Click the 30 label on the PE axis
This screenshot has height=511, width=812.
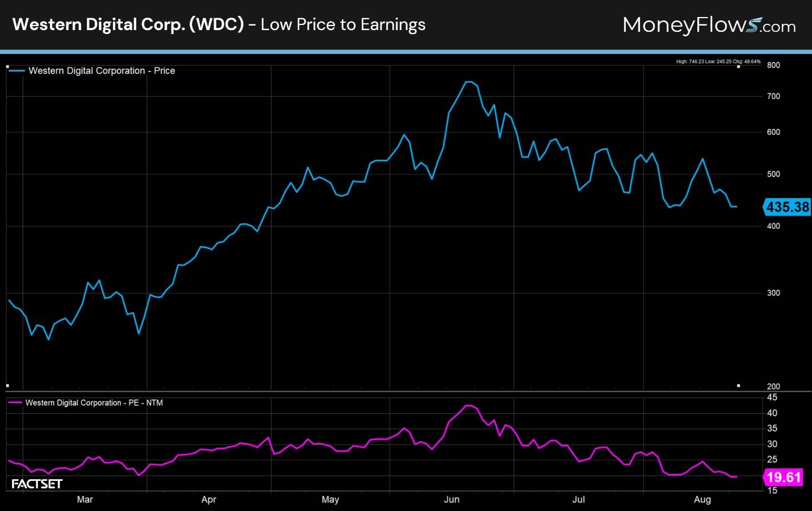point(772,445)
